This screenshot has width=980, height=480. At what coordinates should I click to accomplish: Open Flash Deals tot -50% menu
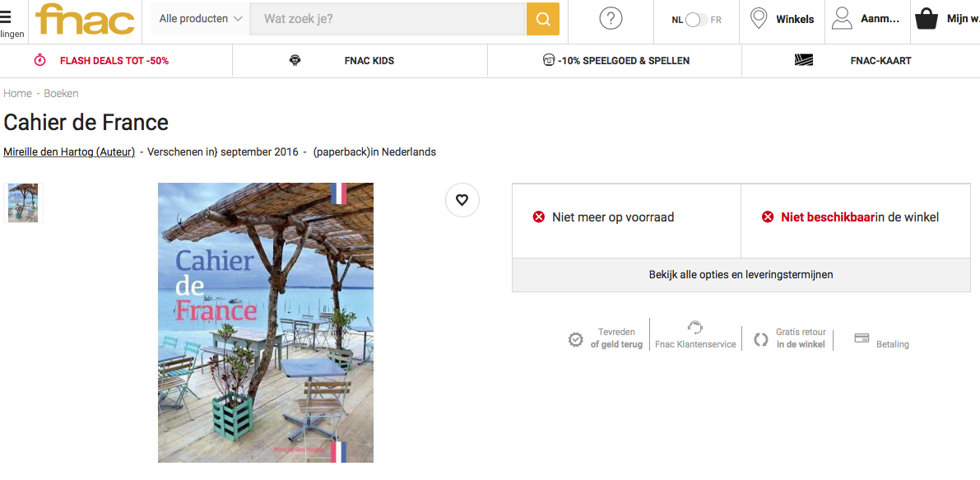tap(114, 61)
